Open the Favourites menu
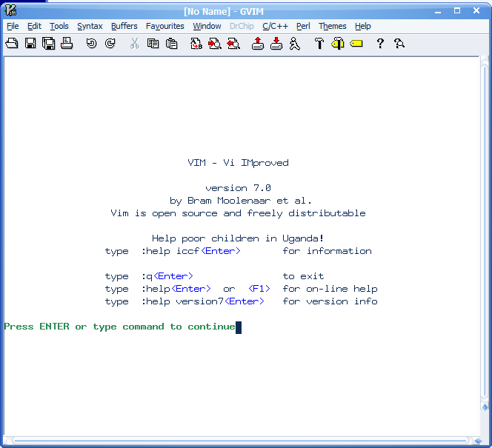 pos(164,26)
